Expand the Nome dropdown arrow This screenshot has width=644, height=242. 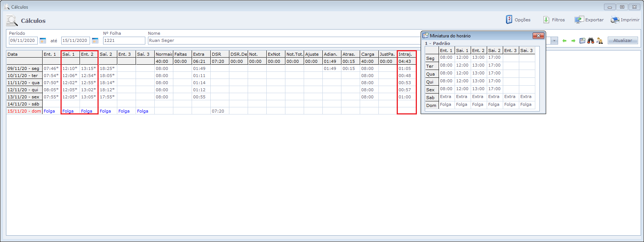click(x=554, y=41)
